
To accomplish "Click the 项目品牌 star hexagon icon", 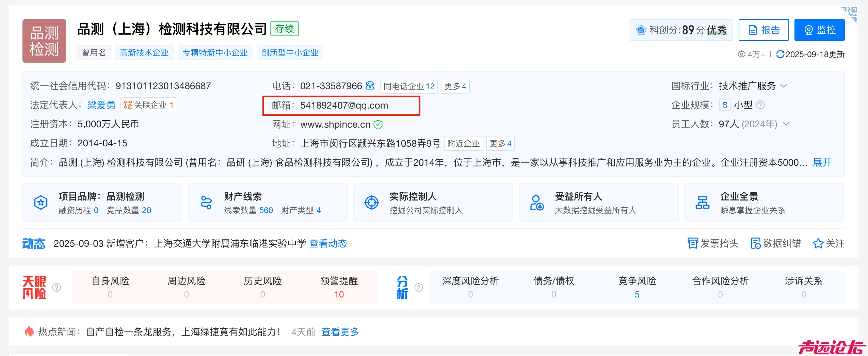I will point(41,203).
